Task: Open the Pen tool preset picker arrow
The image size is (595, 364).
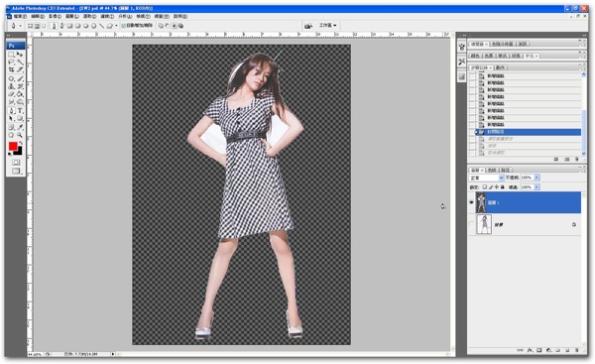Action: pos(20,26)
